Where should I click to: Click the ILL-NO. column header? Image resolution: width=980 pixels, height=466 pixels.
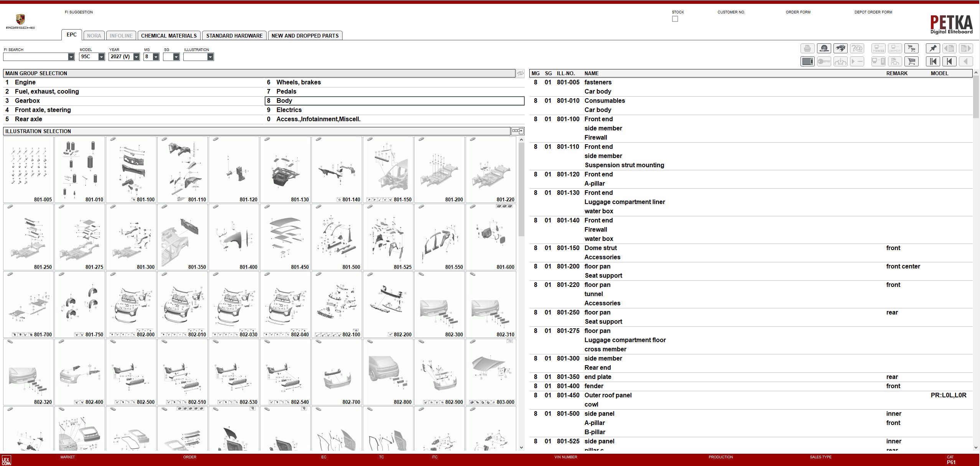click(566, 73)
